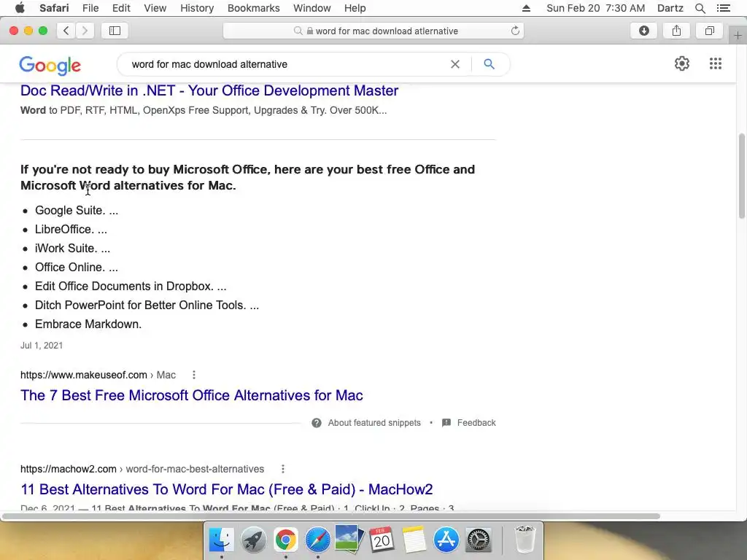
Task: Click the makeuseof.com URL breadcrumb
Action: point(98,376)
